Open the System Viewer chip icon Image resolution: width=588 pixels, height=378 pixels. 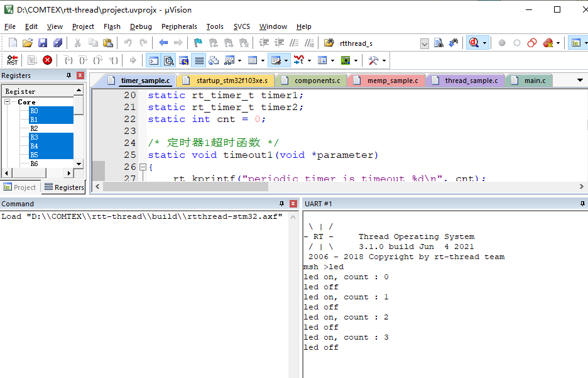click(346, 60)
